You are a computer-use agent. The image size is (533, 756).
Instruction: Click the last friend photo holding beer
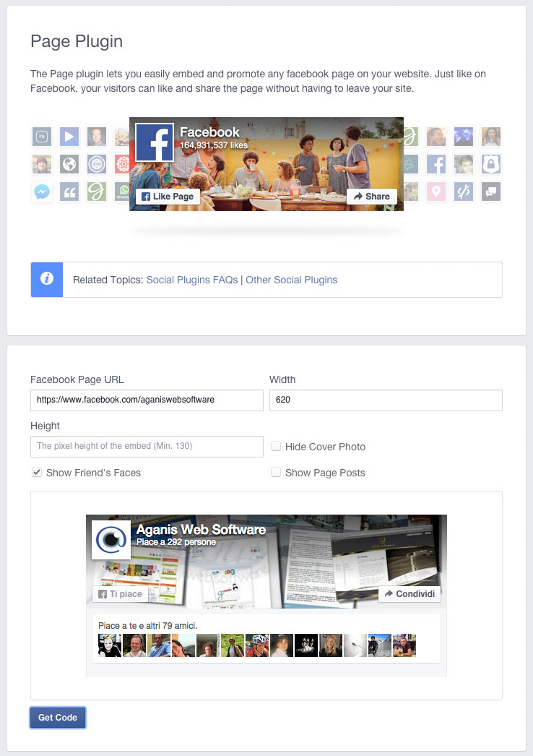point(405,645)
